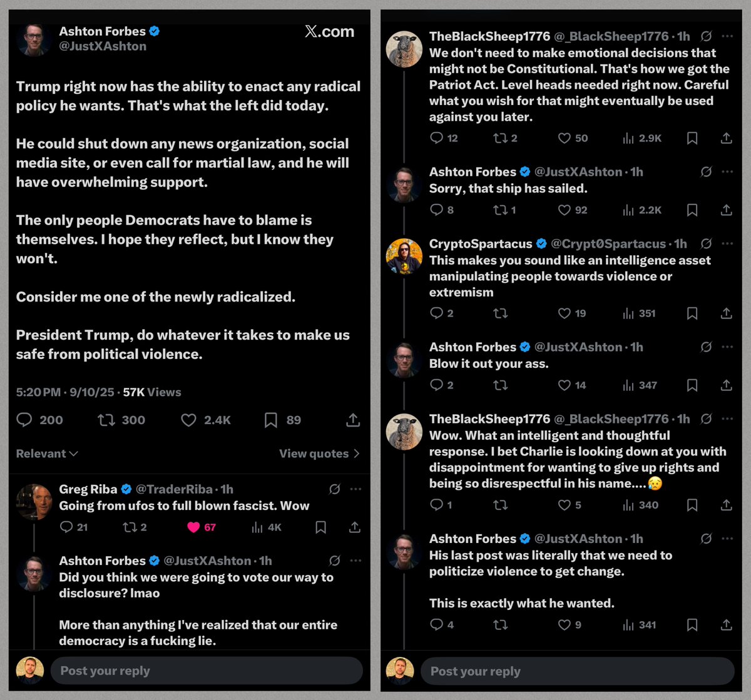
Task: Repost TheBlackSheep1776's Patriot Act reply
Action: 500,138
